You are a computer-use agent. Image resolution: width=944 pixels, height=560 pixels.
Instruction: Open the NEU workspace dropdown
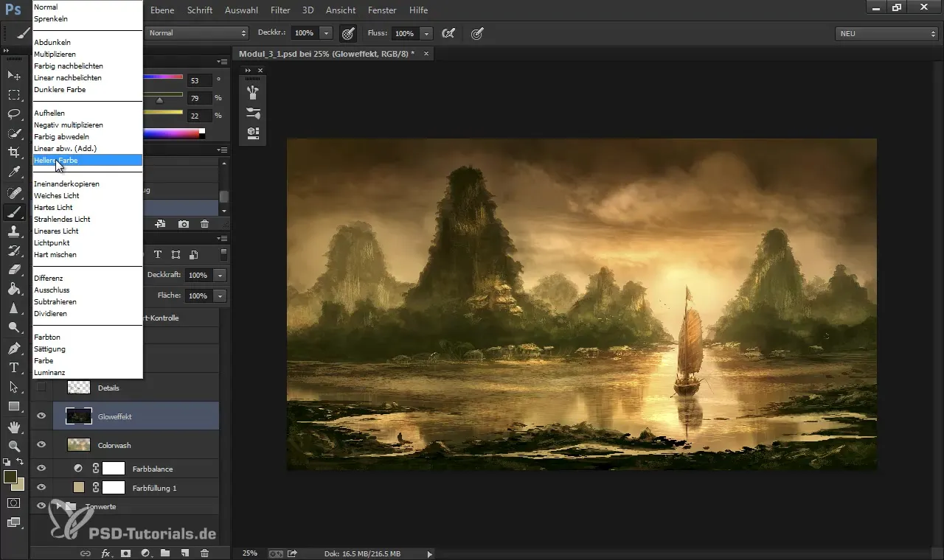tap(886, 33)
